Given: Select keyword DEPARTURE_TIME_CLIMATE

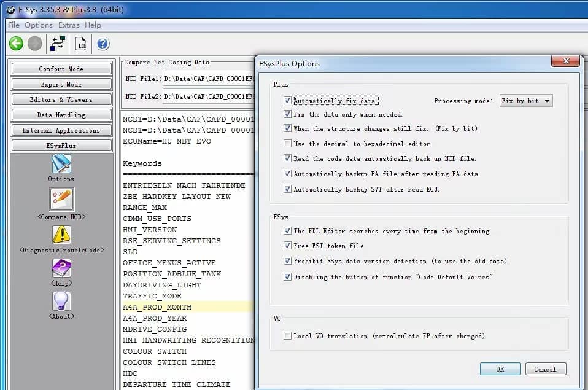Looking at the screenshot, I should tap(176, 384).
